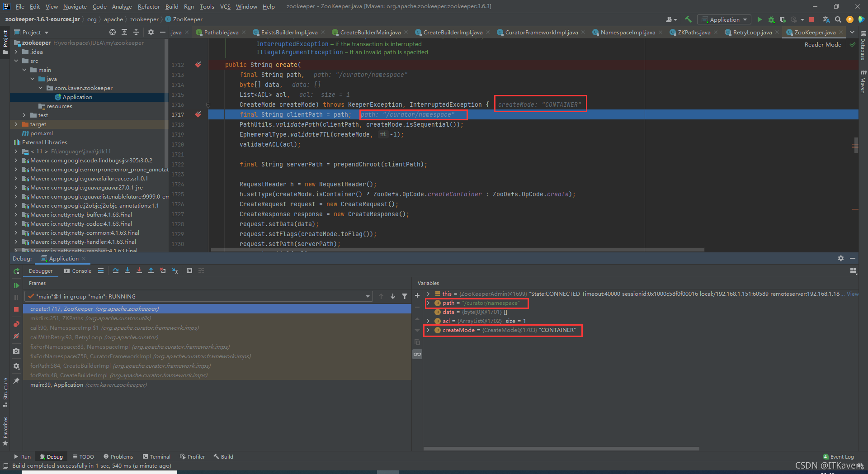The image size is (868, 474).
Task: Toggle Reader Mode in editor
Action: coord(823,44)
